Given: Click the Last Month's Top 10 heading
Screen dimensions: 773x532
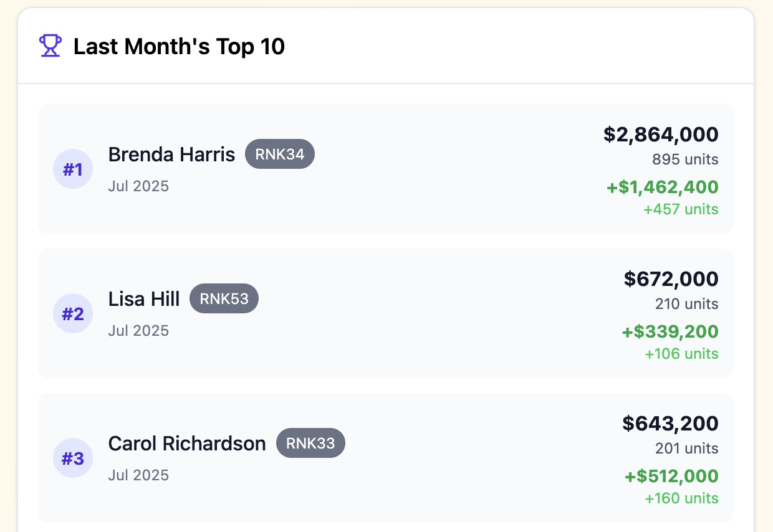Looking at the screenshot, I should 179,46.
